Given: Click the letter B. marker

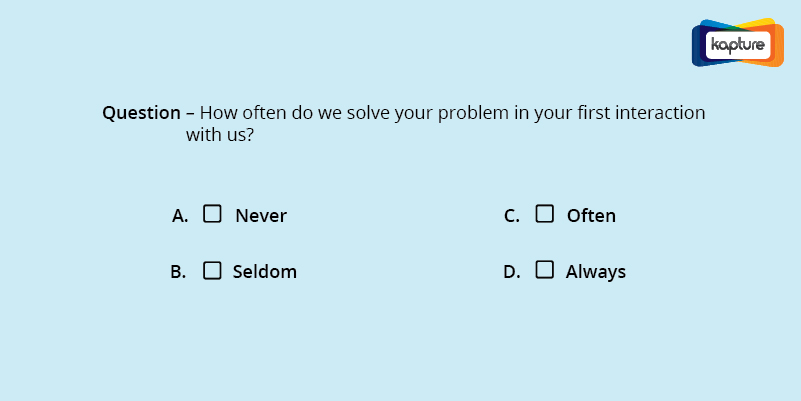Looking at the screenshot, I should 178,272.
